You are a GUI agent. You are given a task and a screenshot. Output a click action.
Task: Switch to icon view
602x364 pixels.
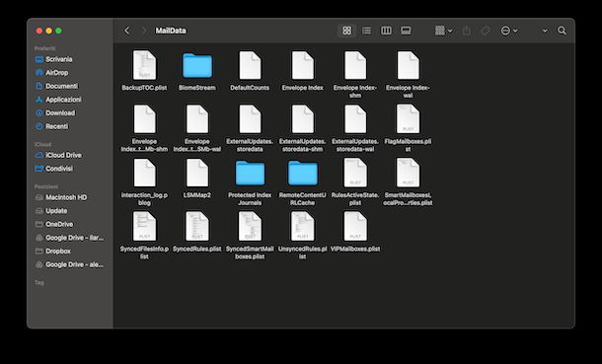click(346, 31)
